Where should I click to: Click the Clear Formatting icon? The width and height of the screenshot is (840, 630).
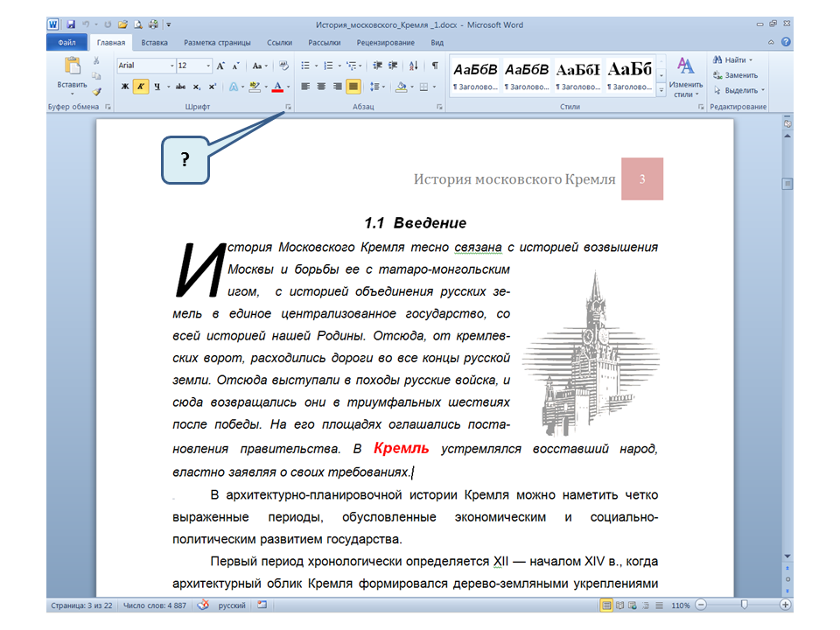click(283, 66)
